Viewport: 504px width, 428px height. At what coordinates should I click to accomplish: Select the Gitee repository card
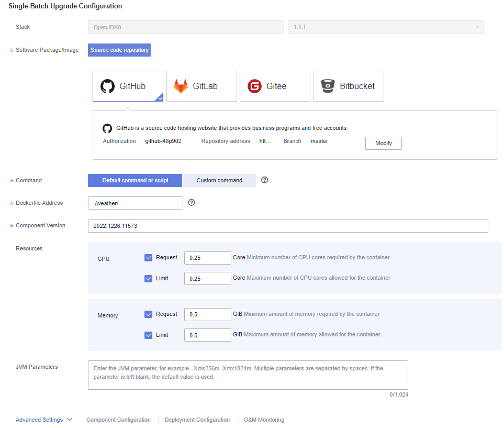pos(275,86)
